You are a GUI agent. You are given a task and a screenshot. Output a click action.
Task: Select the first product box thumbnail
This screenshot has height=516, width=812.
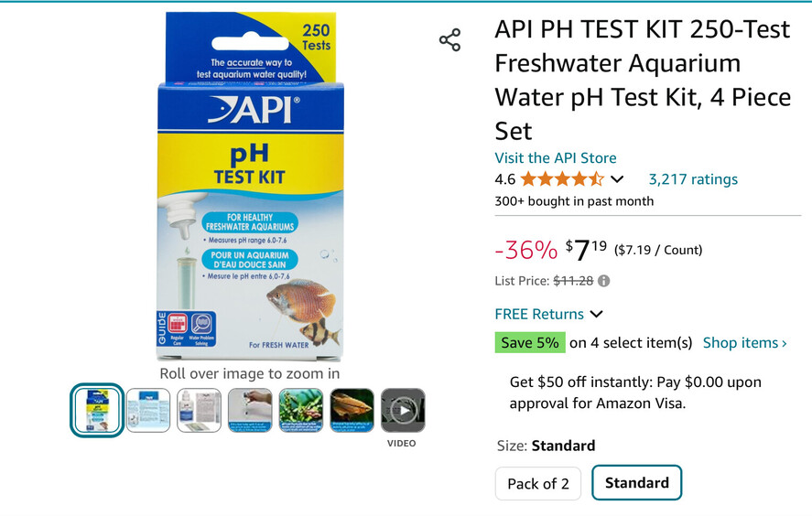(x=97, y=411)
